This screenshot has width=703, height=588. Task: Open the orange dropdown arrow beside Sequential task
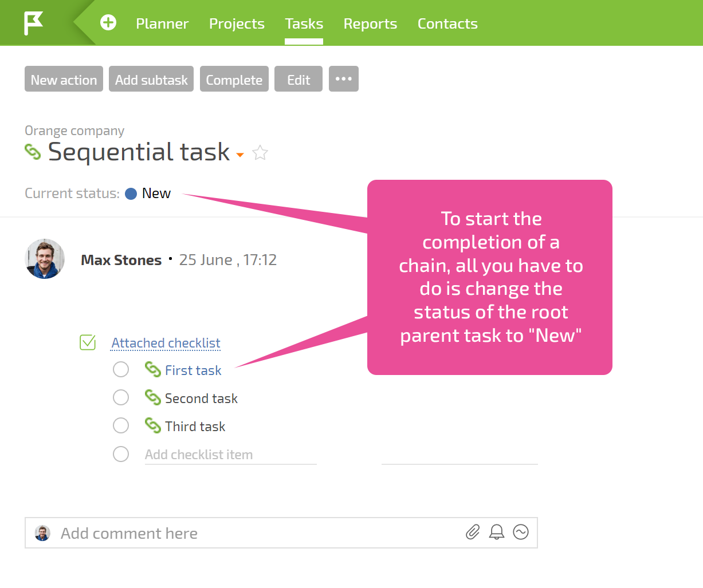[x=240, y=155]
